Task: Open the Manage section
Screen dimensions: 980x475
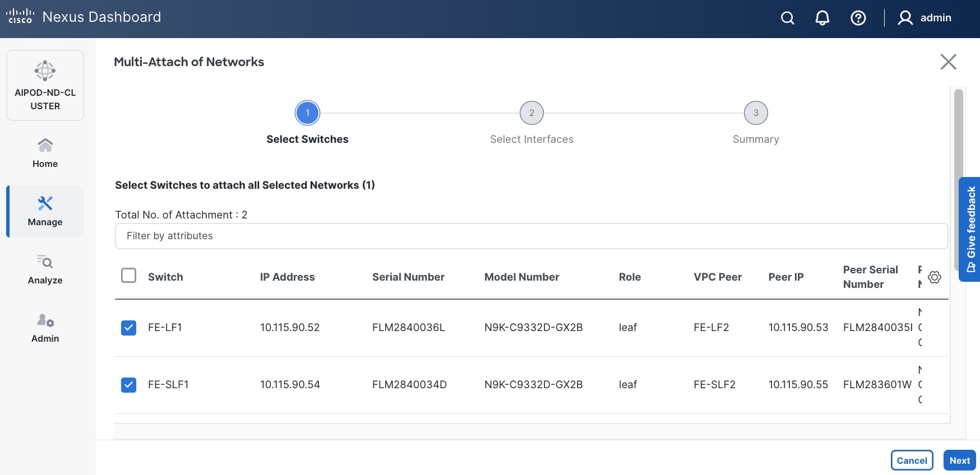Action: pyautogui.click(x=45, y=211)
